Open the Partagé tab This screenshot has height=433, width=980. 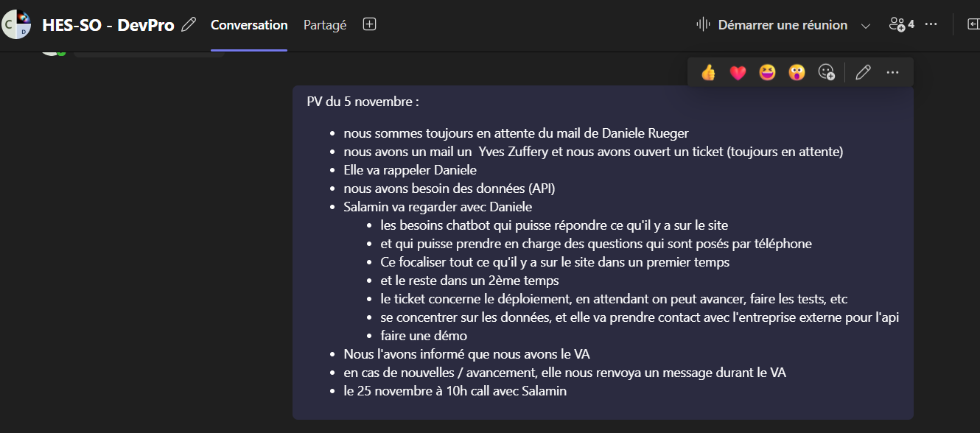click(x=325, y=25)
